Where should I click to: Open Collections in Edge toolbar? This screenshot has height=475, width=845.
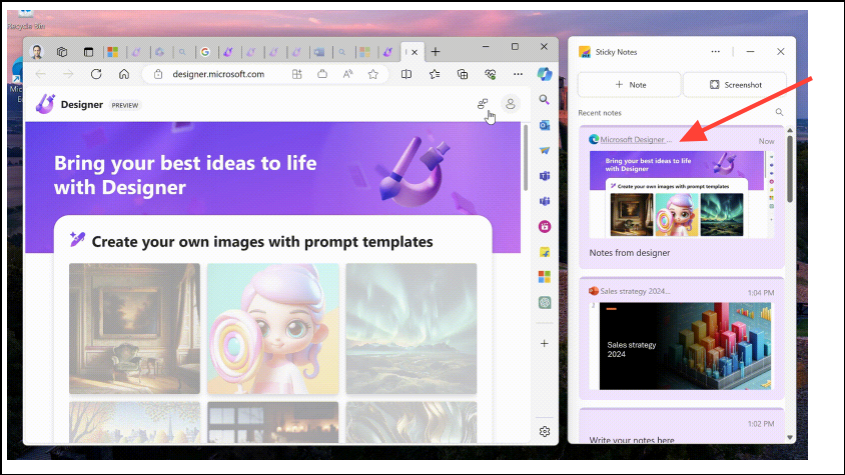462,74
